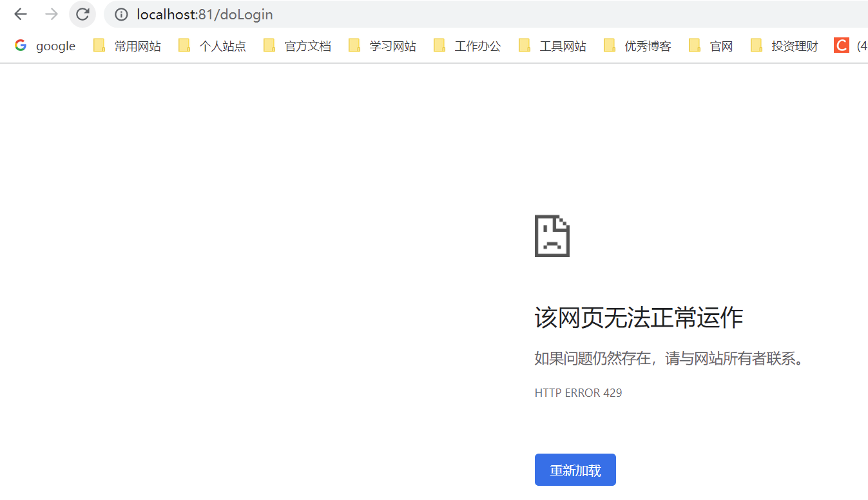Open the 常用网站 bookmark folder

127,46
